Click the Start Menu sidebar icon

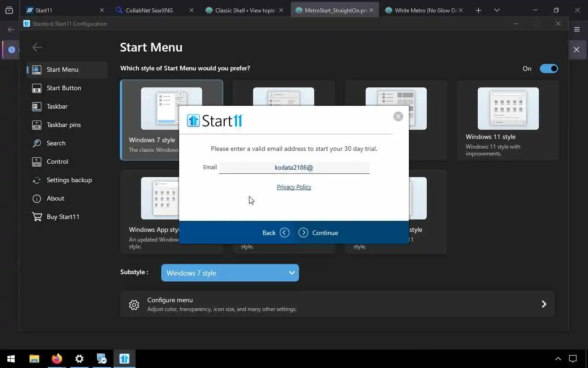click(x=37, y=69)
